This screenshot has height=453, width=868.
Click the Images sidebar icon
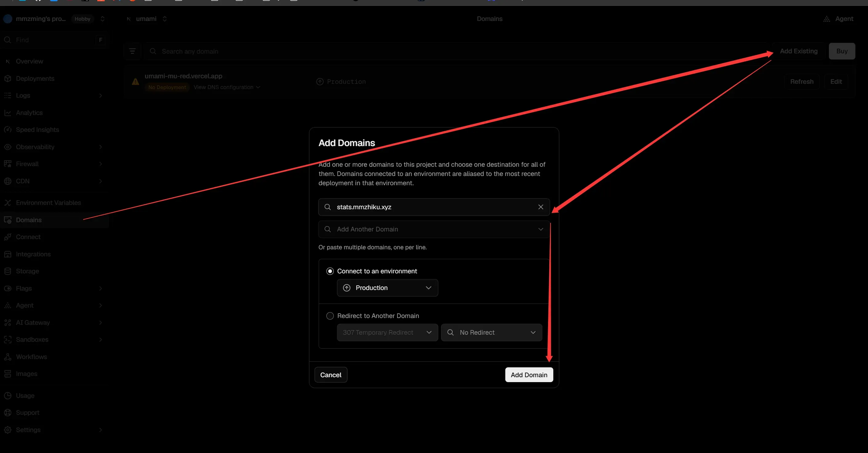(8, 374)
